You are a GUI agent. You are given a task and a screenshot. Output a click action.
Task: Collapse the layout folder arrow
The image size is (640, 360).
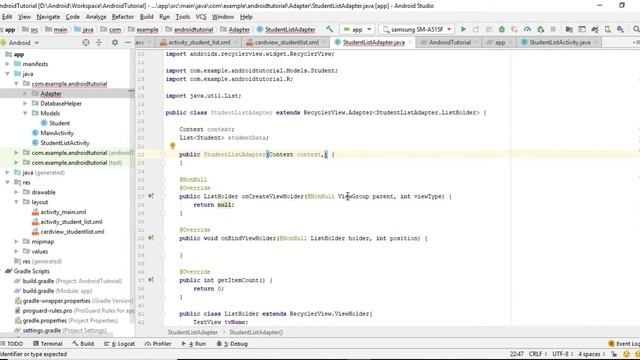[x=16, y=202]
